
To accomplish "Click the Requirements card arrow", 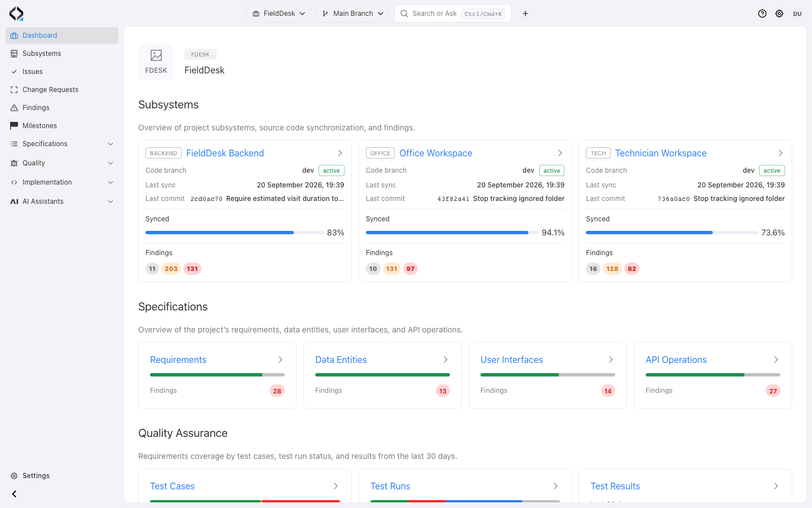I will (280, 360).
